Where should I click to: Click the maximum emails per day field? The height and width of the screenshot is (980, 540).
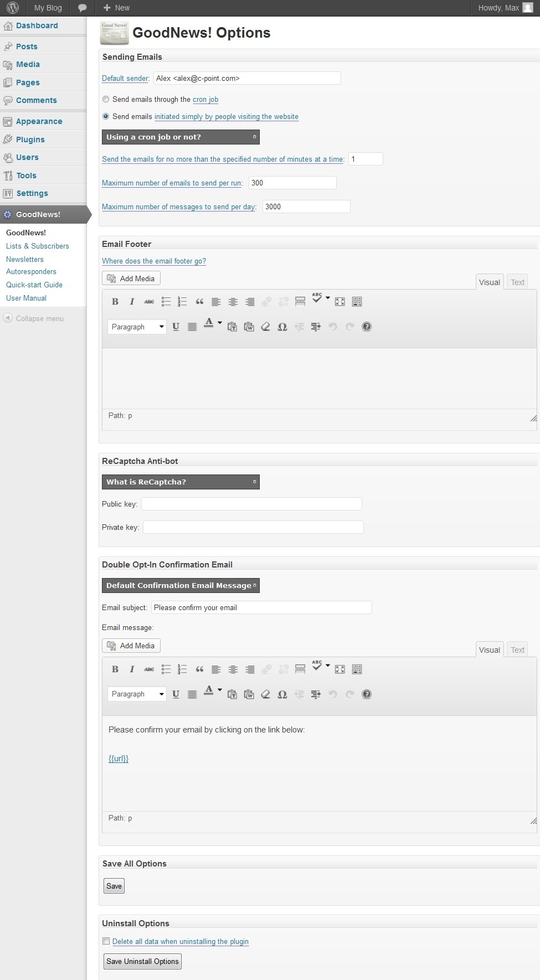(306, 207)
